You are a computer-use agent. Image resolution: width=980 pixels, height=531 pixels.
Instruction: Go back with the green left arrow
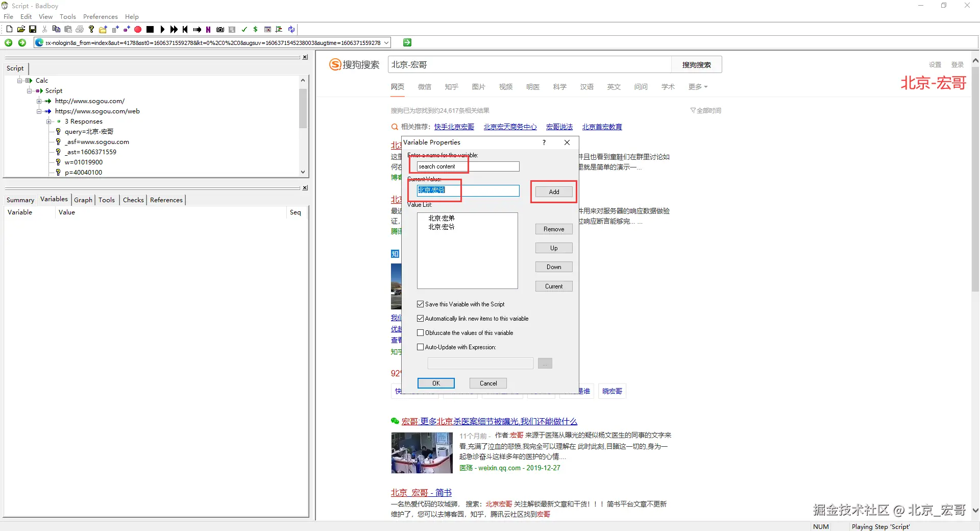pyautogui.click(x=9, y=43)
